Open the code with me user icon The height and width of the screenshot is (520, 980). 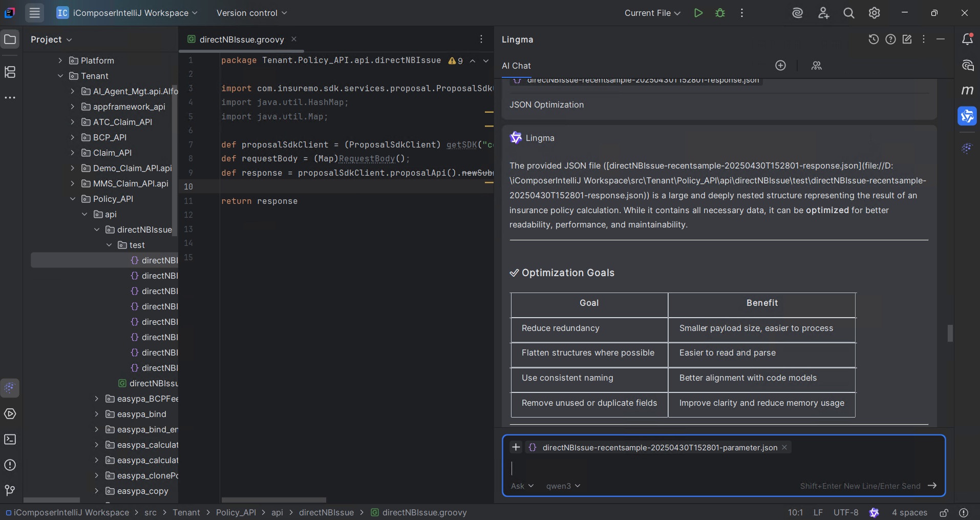[823, 13]
